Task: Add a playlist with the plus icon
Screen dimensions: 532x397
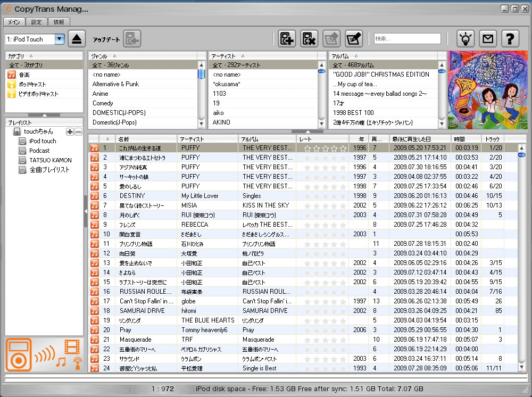Action: 70,131
